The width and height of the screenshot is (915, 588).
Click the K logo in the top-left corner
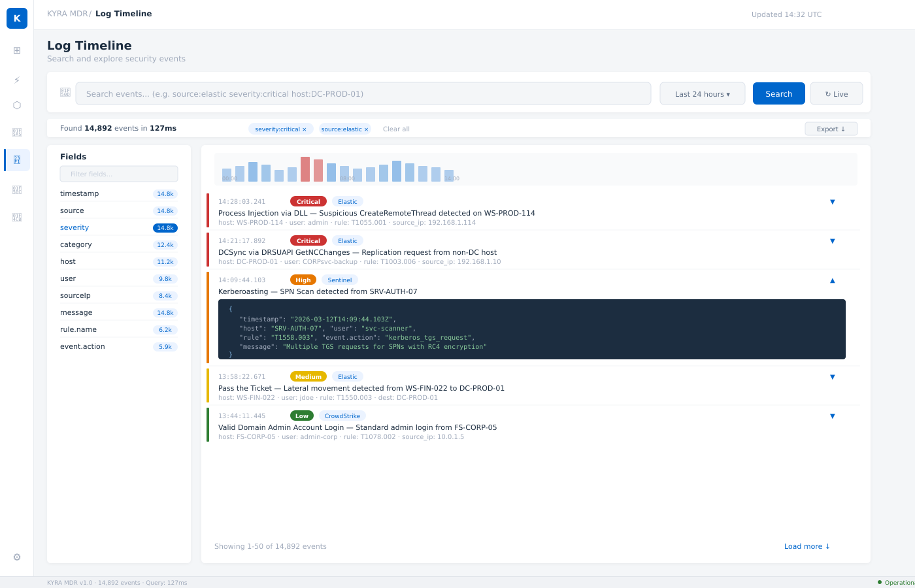(x=17, y=18)
